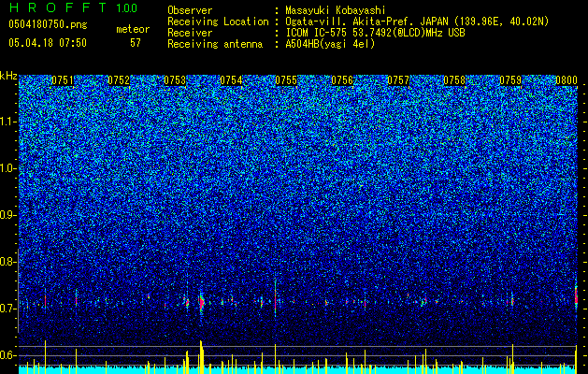Click the 0.9 frequency axis label
Screen dimensions: 588x374
(x=7, y=215)
